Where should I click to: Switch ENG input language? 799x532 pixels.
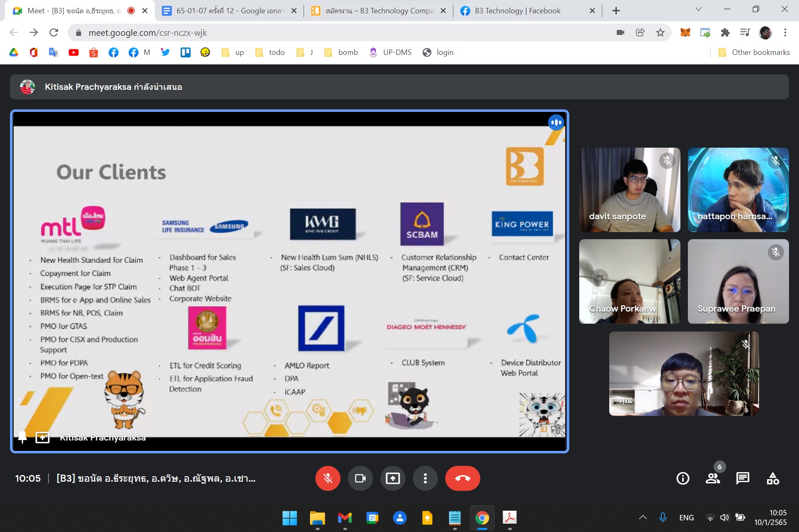click(686, 517)
